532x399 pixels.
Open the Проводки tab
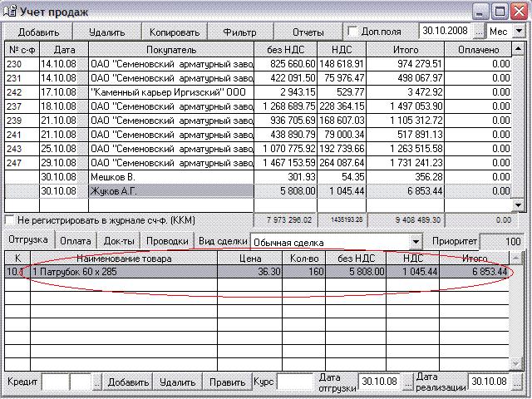167,241
